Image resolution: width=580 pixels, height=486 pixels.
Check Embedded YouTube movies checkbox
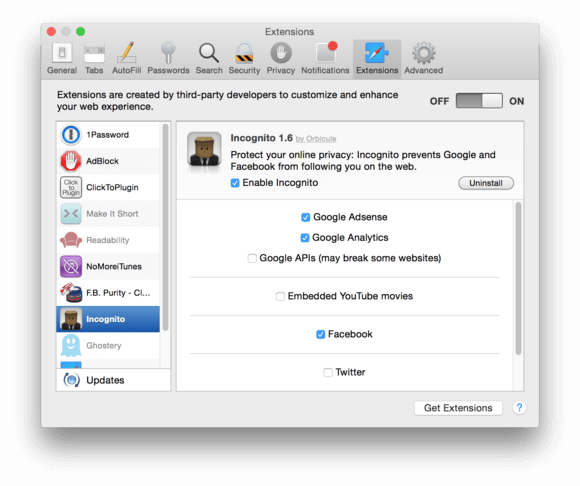click(x=280, y=296)
